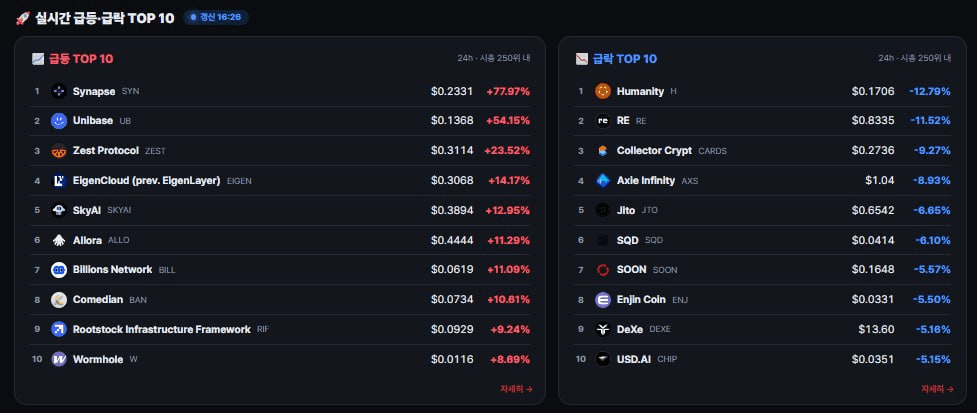Click the Comedian BAN coin name

click(x=98, y=300)
